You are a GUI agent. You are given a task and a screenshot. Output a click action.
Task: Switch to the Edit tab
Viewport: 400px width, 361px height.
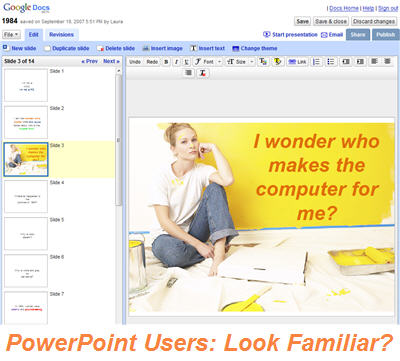(34, 34)
